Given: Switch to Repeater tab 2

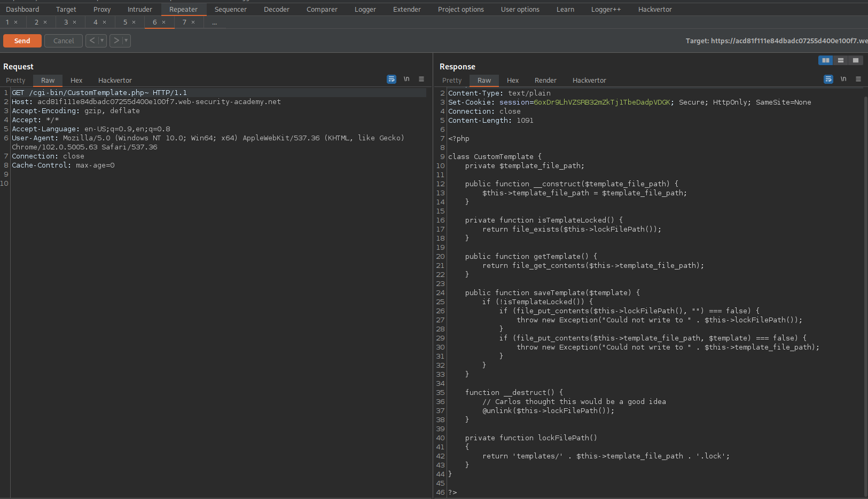Looking at the screenshot, I should [37, 22].
